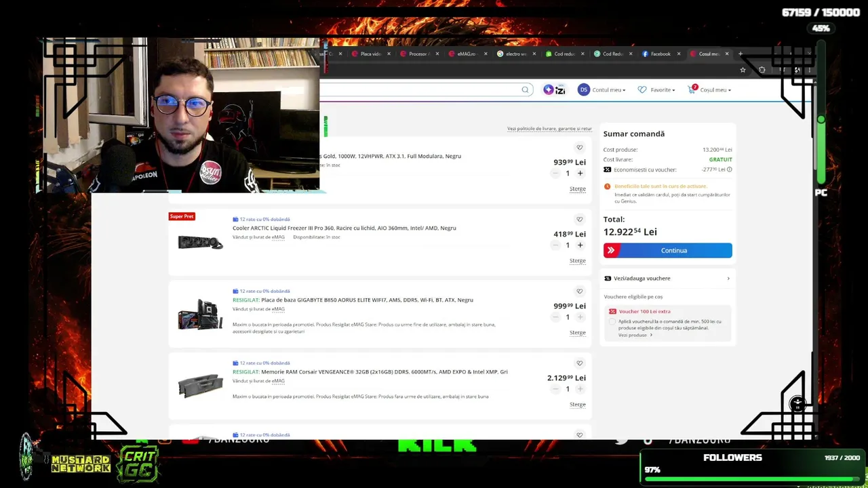The width and height of the screenshot is (868, 488).
Task: Close the 'Placa video' browser tab
Action: click(x=389, y=54)
